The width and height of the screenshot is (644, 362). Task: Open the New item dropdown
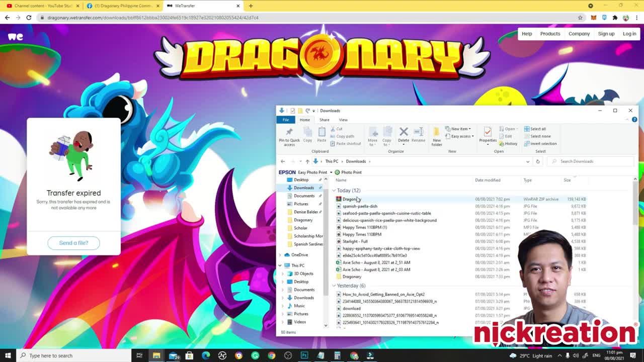tap(458, 129)
